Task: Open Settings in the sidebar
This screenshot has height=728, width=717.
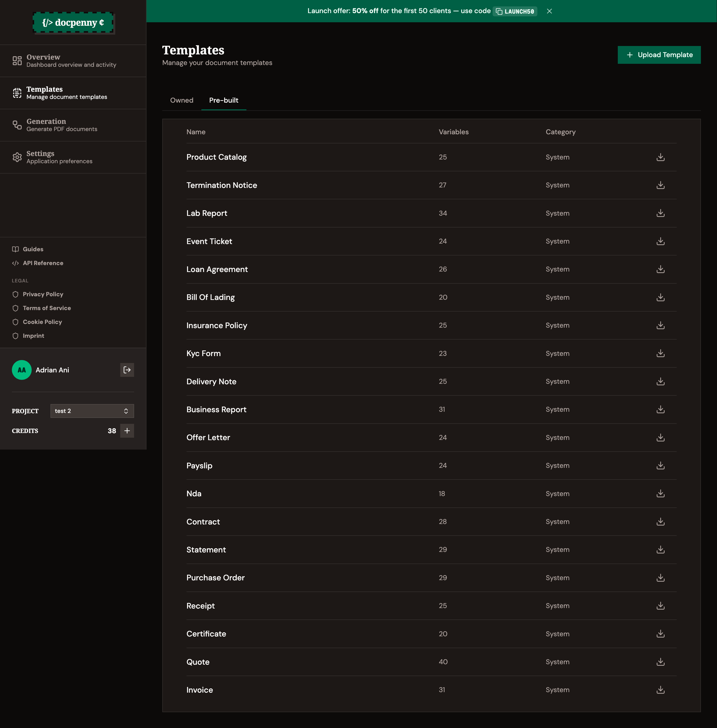Action: pos(73,157)
